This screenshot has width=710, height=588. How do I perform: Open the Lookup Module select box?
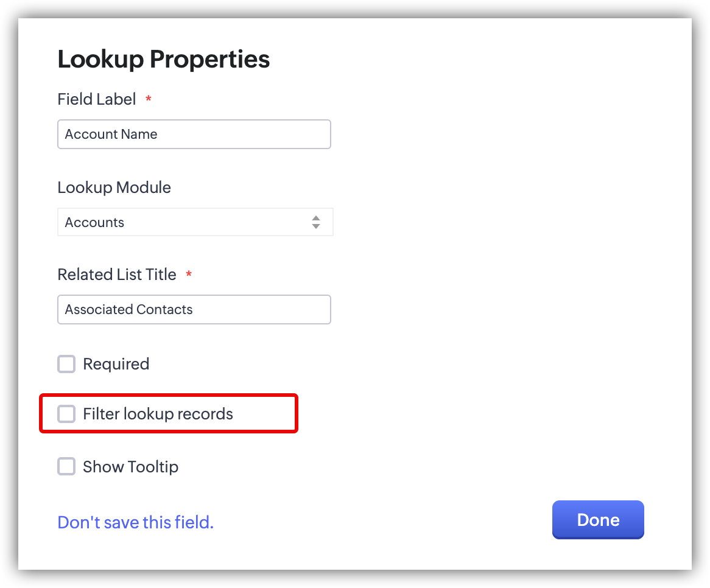pyautogui.click(x=195, y=222)
